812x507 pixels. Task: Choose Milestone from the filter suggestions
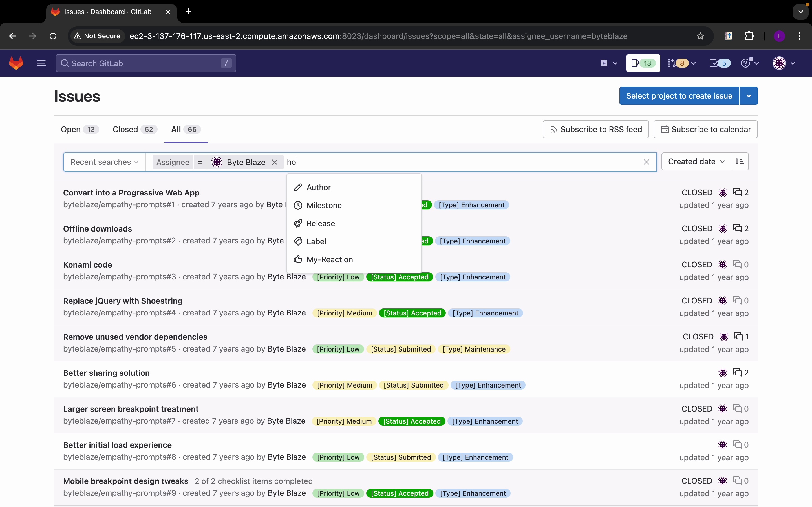pyautogui.click(x=324, y=205)
